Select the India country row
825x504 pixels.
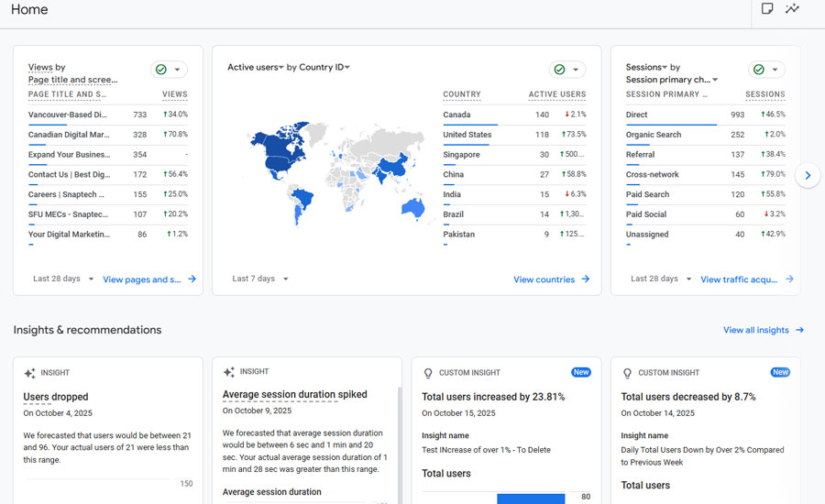click(x=514, y=194)
